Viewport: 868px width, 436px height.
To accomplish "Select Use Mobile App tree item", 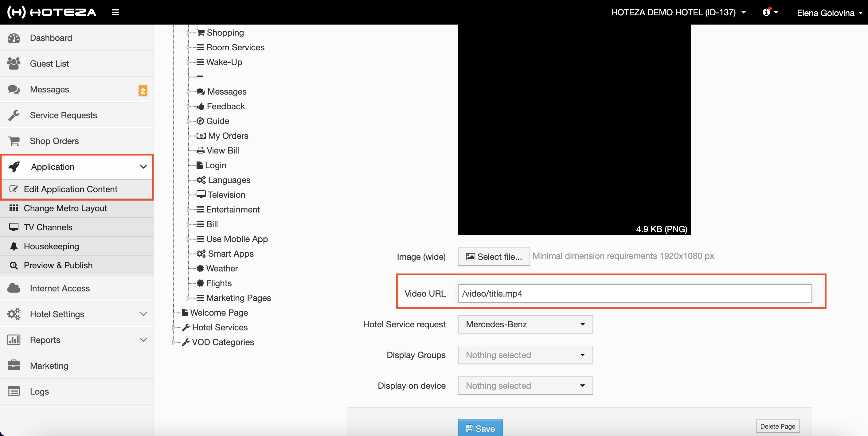I will coord(237,239).
